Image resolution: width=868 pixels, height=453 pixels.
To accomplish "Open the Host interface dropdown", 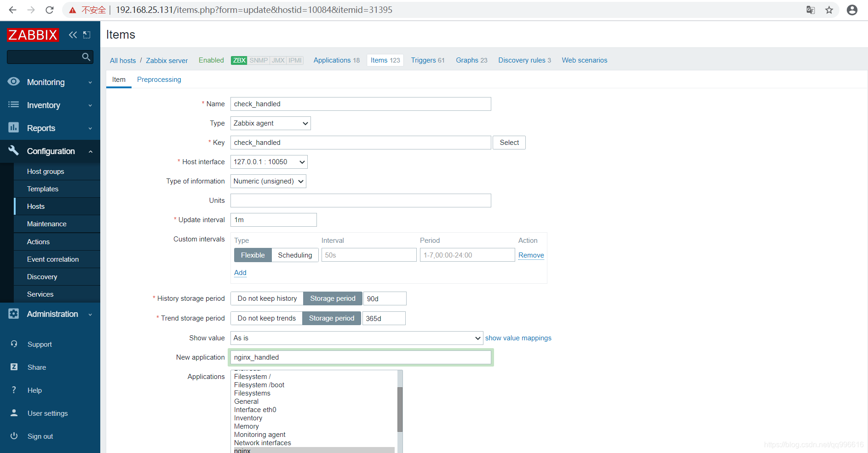I will pyautogui.click(x=269, y=162).
